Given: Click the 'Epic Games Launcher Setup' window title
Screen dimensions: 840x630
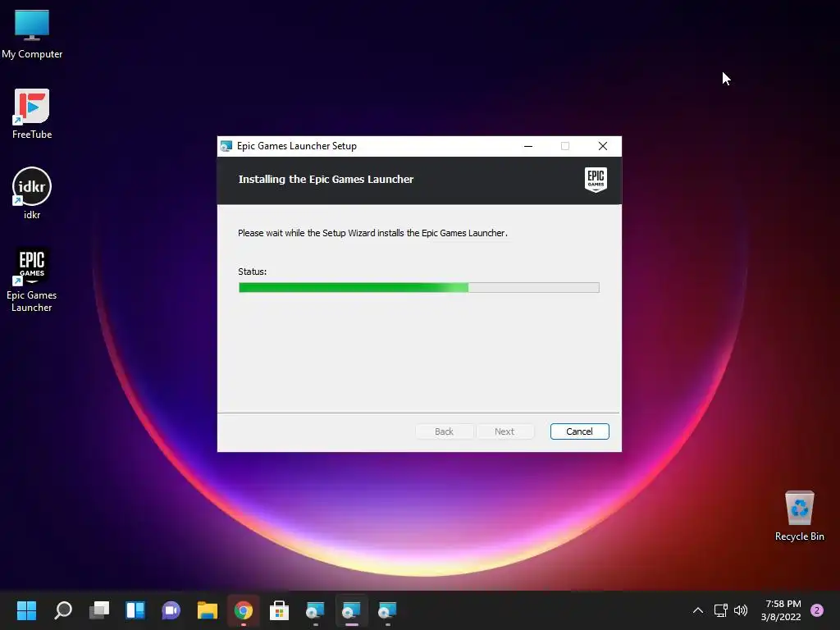Looking at the screenshot, I should coord(297,146).
